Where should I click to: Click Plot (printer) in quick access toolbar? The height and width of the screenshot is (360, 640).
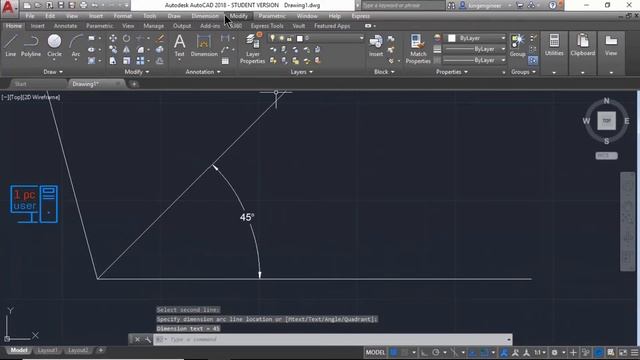83,5
